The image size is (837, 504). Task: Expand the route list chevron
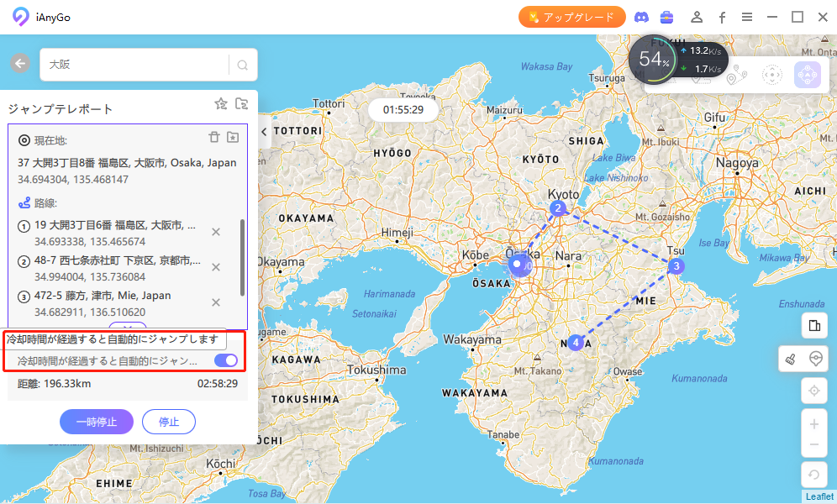128,326
